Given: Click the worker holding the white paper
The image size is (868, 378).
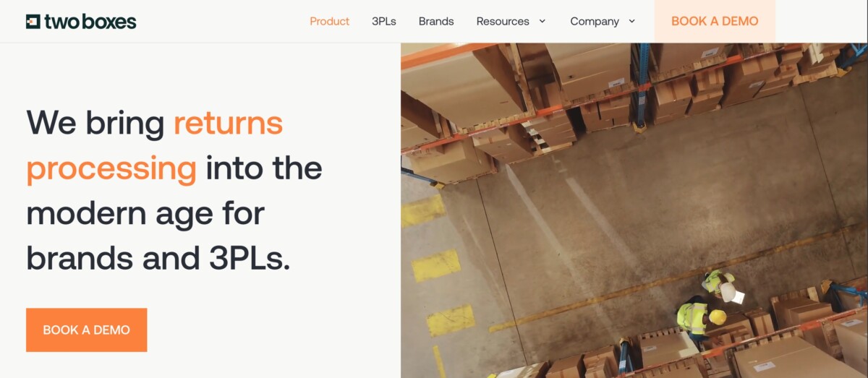Looking at the screenshot, I should point(723,285).
